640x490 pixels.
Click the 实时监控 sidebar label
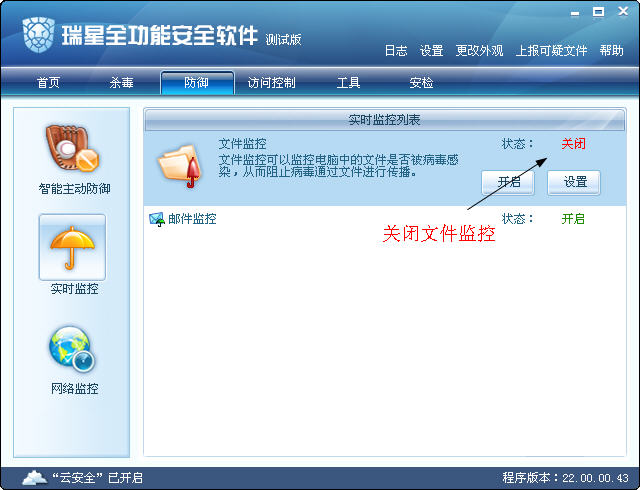(74, 289)
